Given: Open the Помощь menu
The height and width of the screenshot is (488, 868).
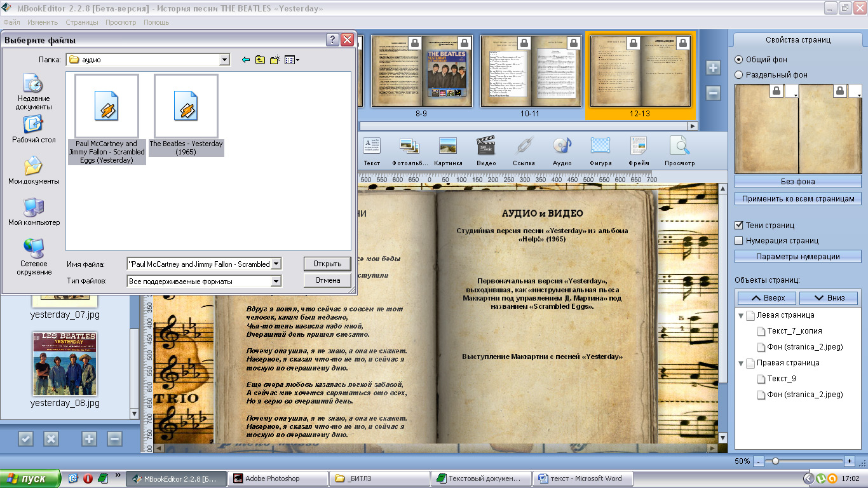Looking at the screenshot, I should coord(156,22).
